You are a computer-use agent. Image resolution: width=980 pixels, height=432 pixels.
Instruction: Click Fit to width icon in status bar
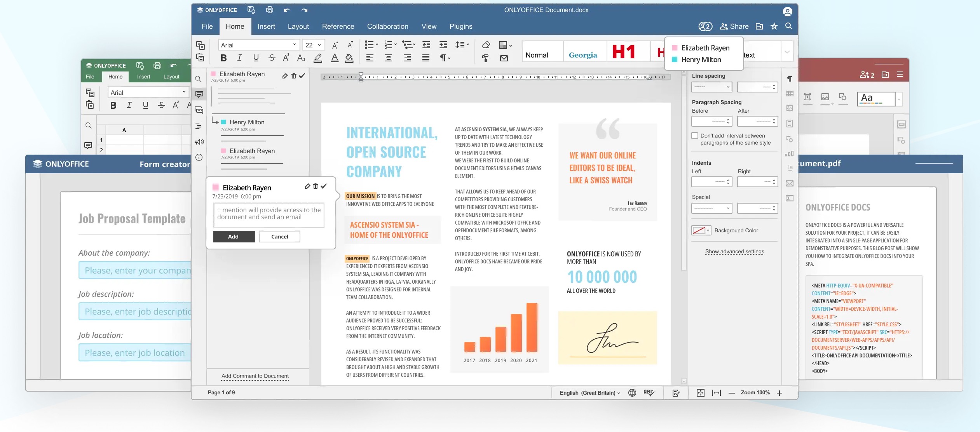[717, 393]
